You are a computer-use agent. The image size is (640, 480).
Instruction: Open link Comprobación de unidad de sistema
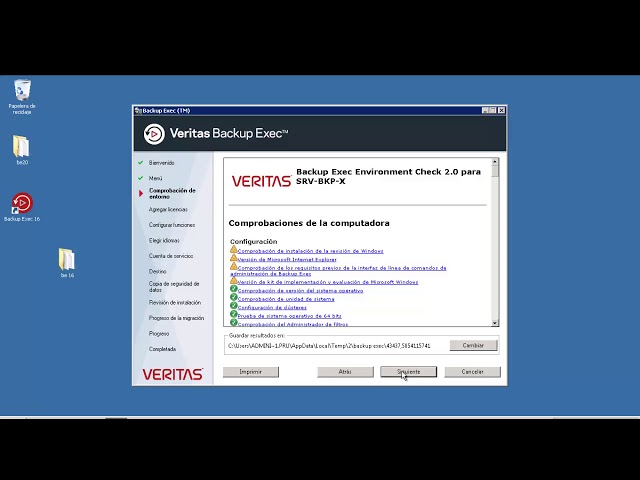coord(286,299)
